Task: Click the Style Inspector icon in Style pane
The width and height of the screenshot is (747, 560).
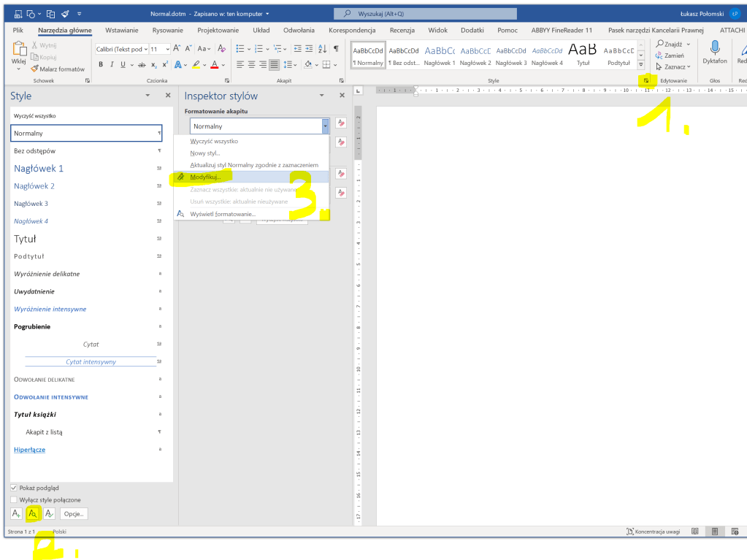Action: (x=33, y=514)
